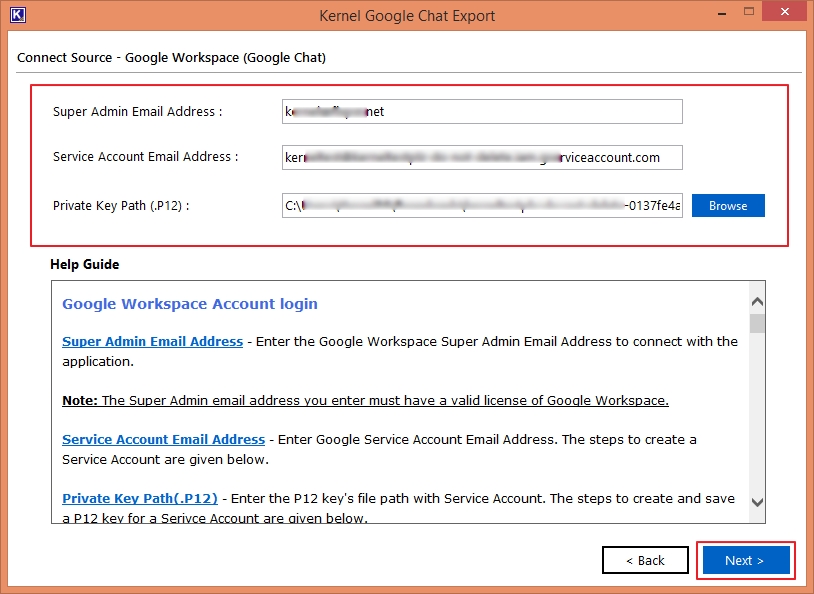Image resolution: width=814 pixels, height=594 pixels.
Task: Click the Connect Source heading text
Action: (x=171, y=58)
